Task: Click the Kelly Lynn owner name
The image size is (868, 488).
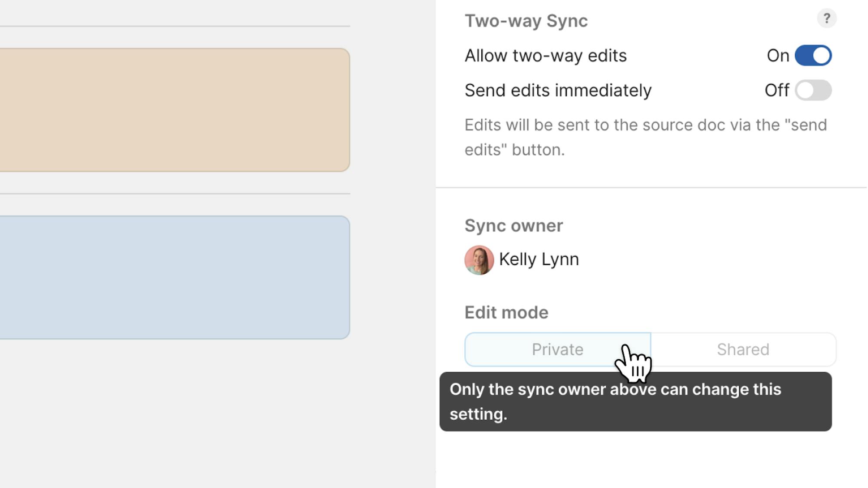Action: pyautogui.click(x=539, y=259)
